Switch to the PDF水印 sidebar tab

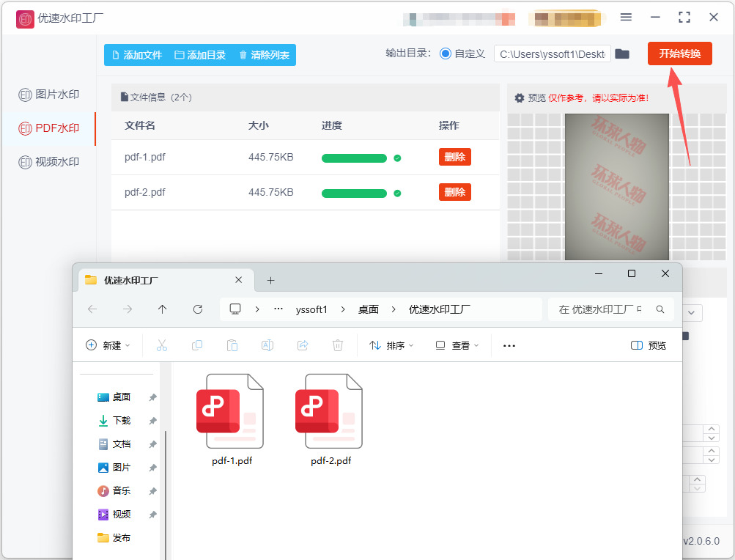point(49,128)
